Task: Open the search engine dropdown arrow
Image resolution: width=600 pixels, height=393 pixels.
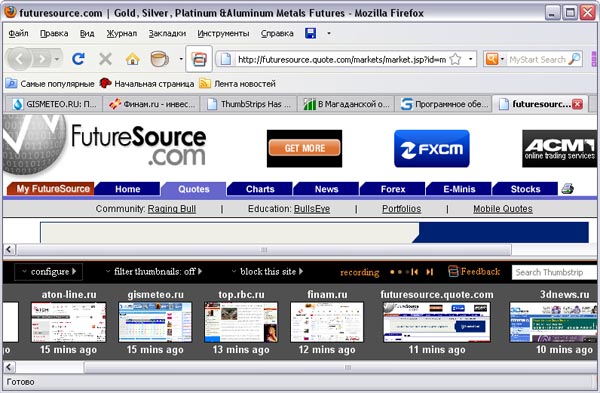Action: click(x=502, y=59)
